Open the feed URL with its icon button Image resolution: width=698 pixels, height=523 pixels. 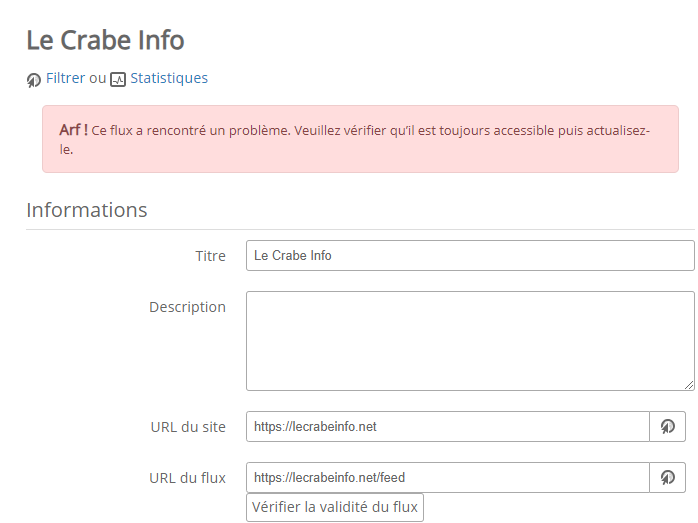[x=667, y=478]
